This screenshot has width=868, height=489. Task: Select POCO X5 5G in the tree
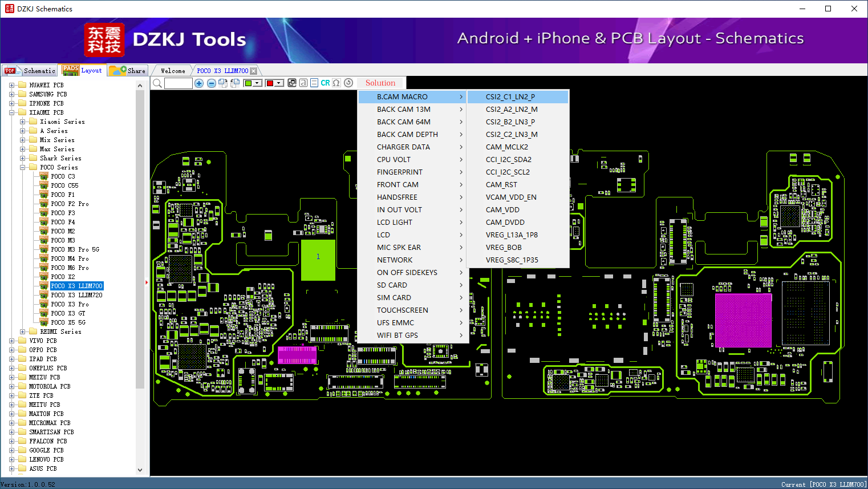point(68,322)
